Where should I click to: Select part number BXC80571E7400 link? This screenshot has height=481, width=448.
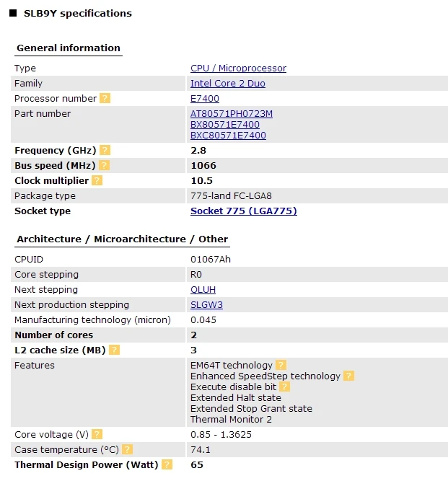point(228,136)
